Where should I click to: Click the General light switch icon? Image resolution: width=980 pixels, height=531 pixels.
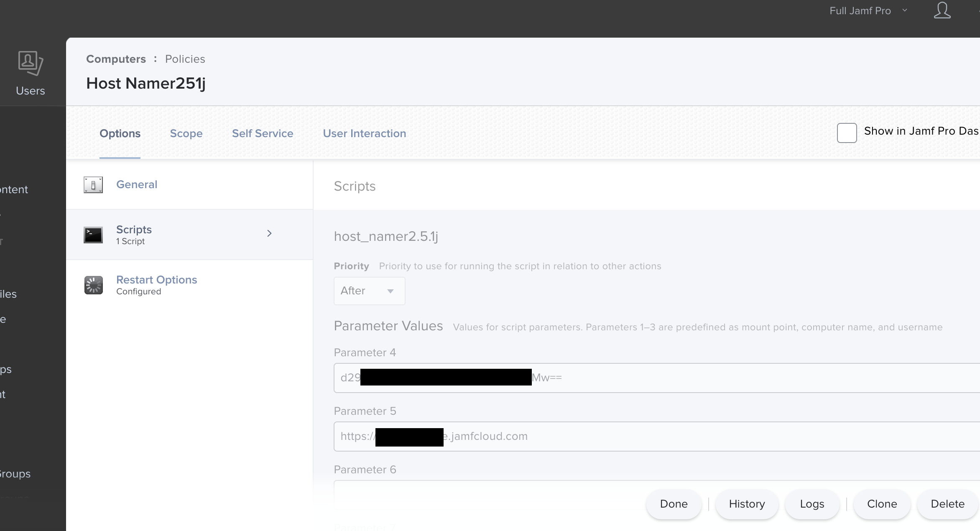[x=93, y=184]
